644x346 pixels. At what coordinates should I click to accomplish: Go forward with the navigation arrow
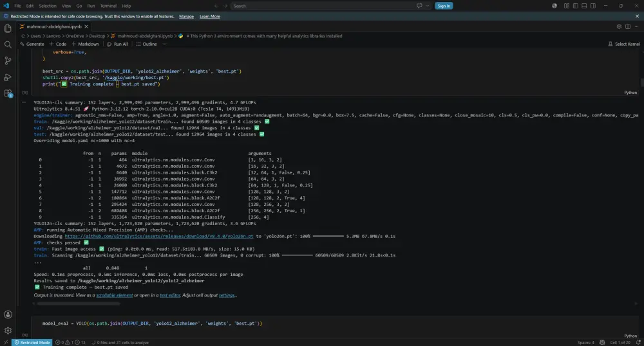[x=225, y=6]
